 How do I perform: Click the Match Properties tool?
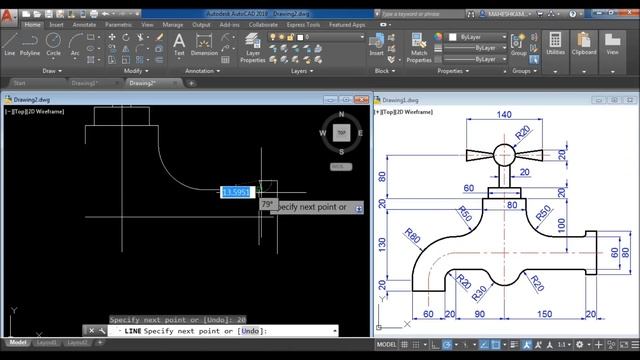(x=419, y=48)
